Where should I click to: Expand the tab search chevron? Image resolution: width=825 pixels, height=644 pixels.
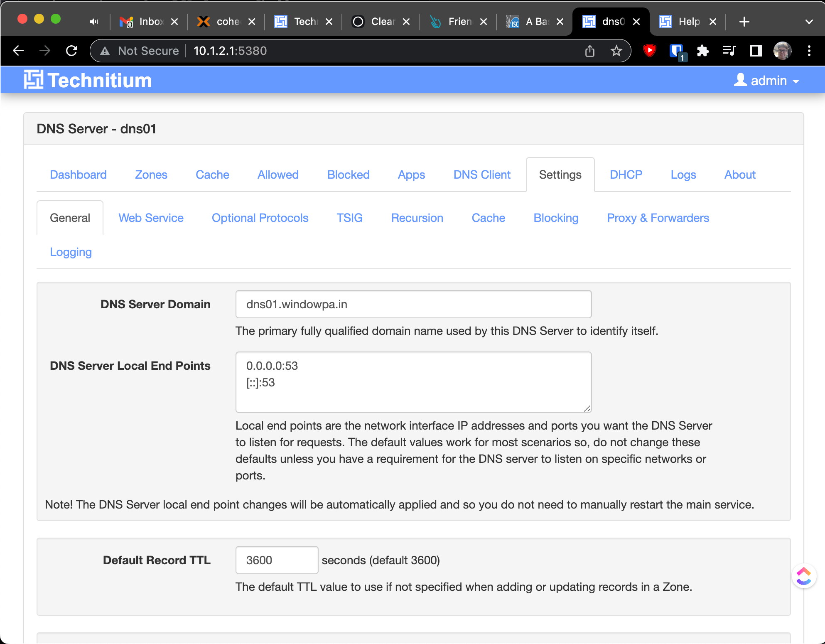point(809,22)
